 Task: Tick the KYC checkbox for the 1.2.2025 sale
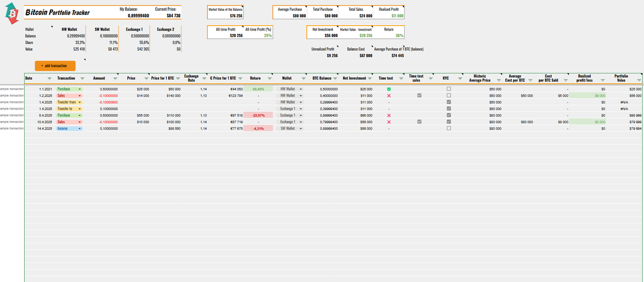449,95
